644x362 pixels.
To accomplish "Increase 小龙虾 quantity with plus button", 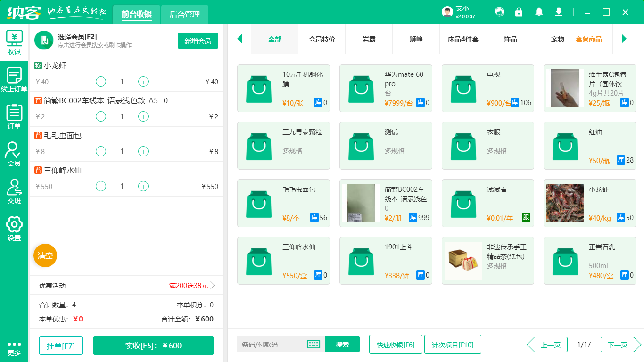I will [143, 82].
